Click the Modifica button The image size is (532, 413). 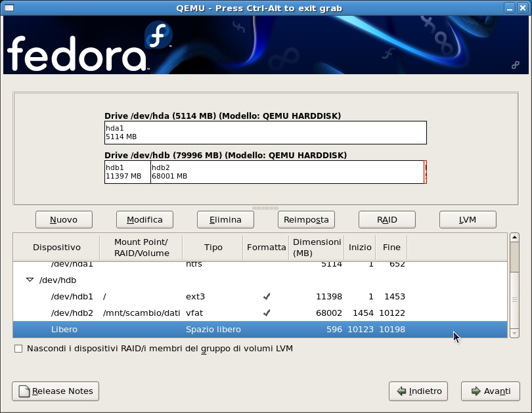[x=144, y=220]
